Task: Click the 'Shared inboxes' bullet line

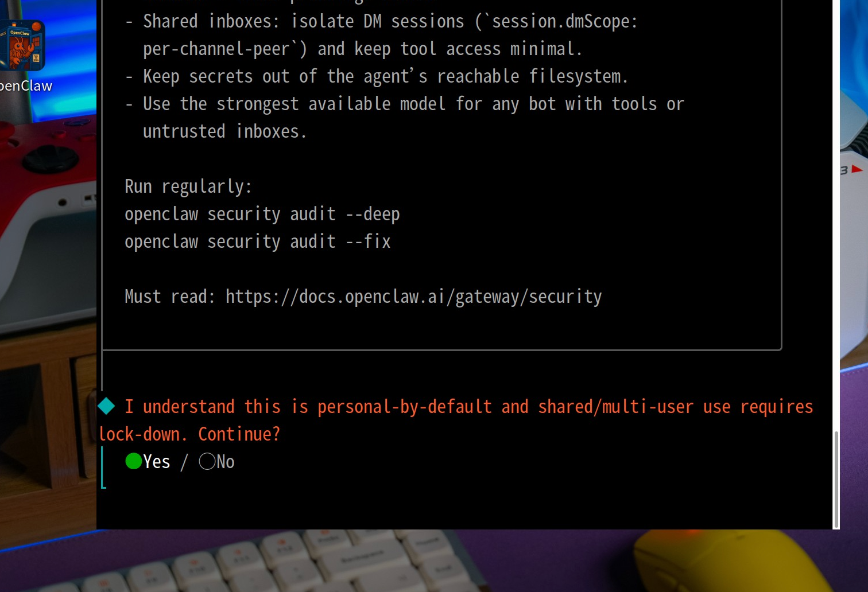Action: point(381,21)
